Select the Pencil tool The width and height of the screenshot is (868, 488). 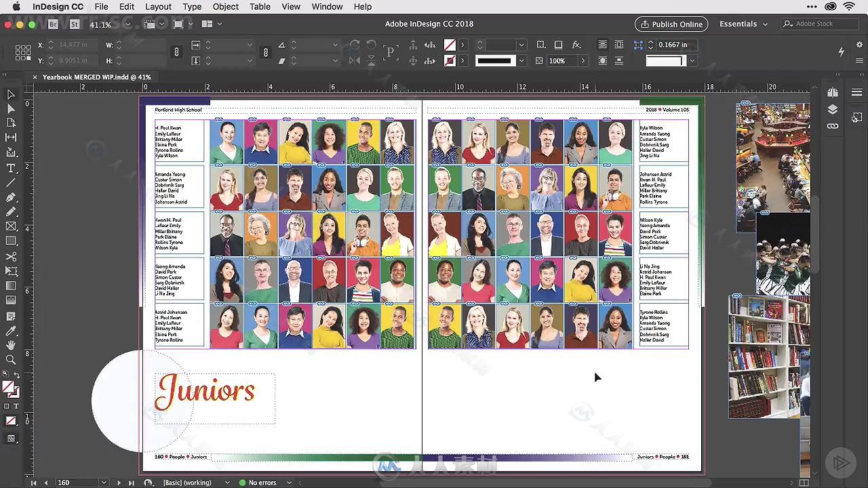click(x=10, y=212)
